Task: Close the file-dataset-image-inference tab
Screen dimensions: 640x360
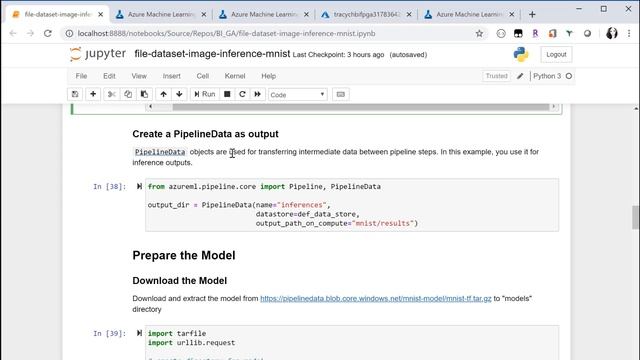Action: [101, 14]
